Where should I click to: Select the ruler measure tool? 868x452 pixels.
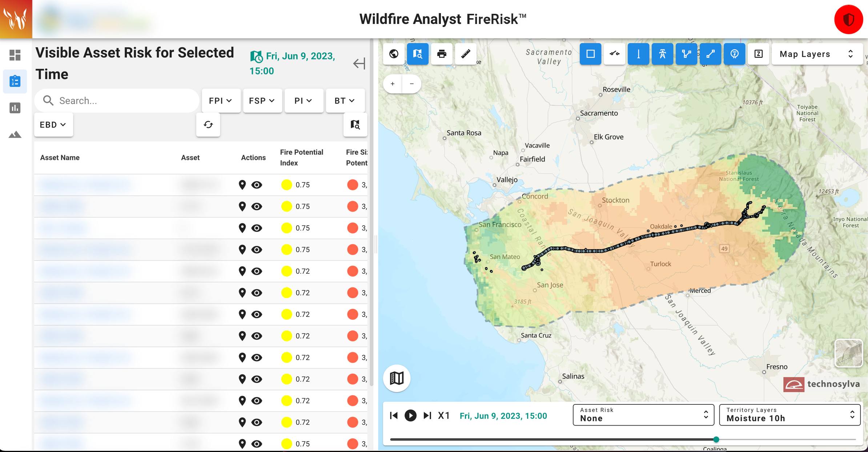click(465, 54)
